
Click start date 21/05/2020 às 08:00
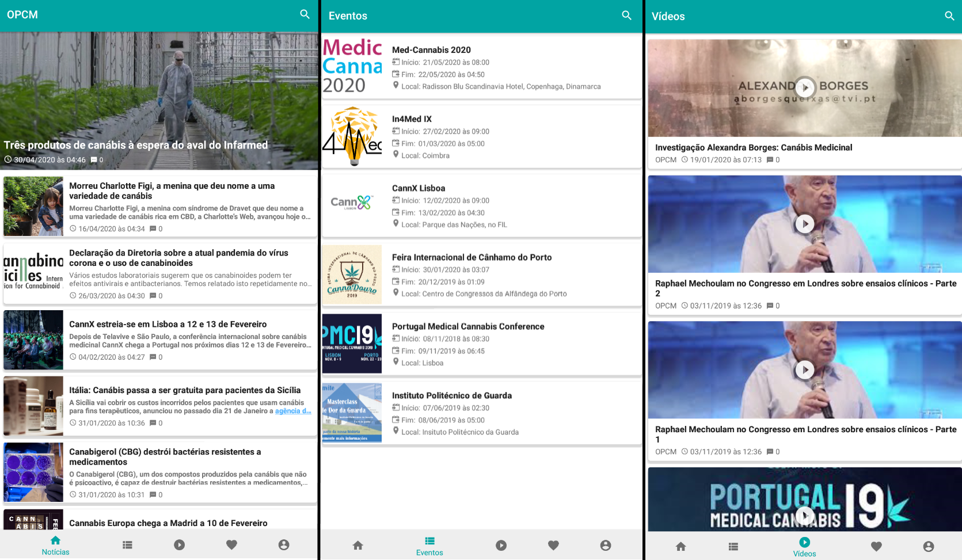(456, 62)
